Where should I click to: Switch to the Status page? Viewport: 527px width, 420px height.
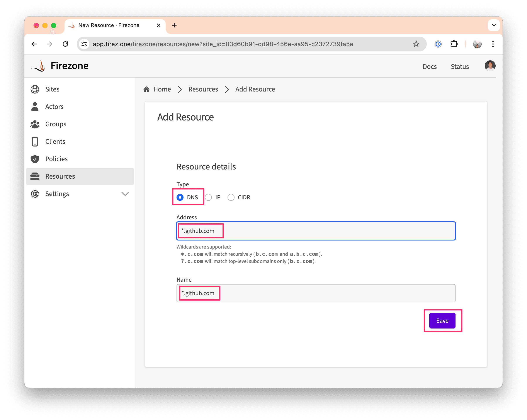(x=459, y=66)
